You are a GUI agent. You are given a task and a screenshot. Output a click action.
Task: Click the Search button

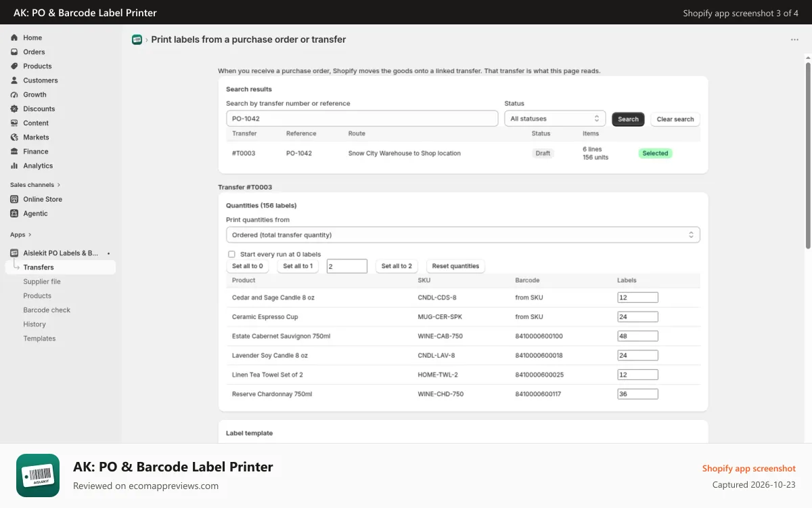[628, 119]
